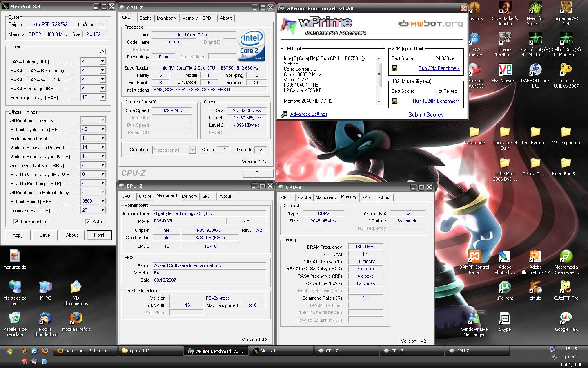Image resolution: width=588 pixels, height=368 pixels.
Task: Open Mis documentos folder icon
Action: click(x=76, y=293)
